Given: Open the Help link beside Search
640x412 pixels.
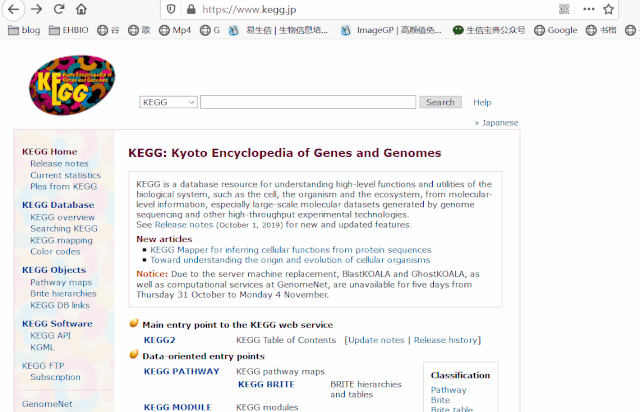Looking at the screenshot, I should pos(482,102).
